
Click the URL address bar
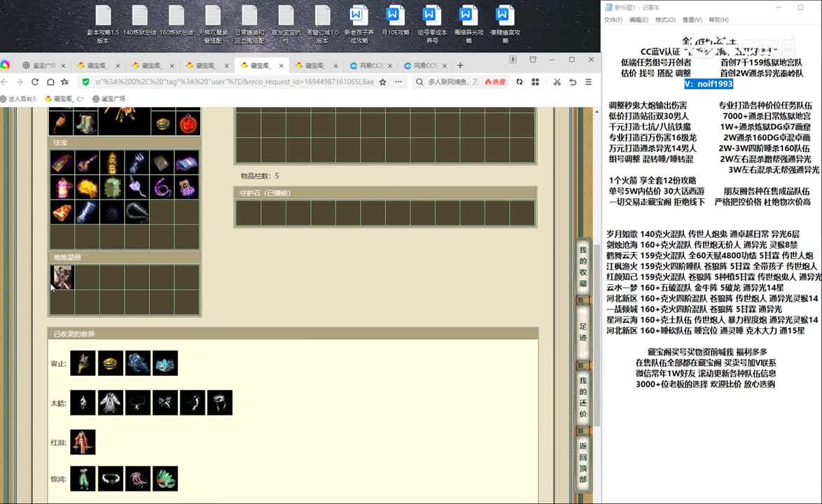(234, 82)
